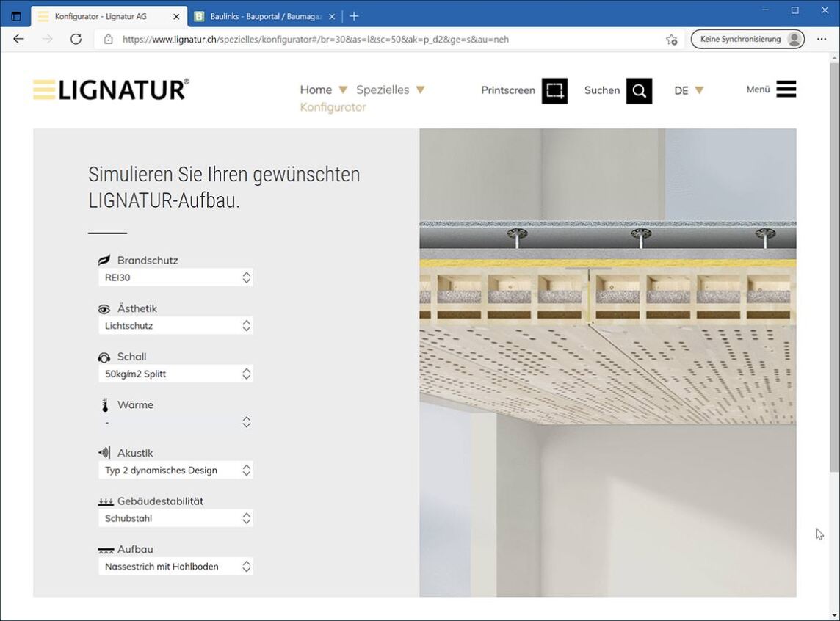
Task: Click Keine Synchronisierung profile button
Action: pos(747,39)
